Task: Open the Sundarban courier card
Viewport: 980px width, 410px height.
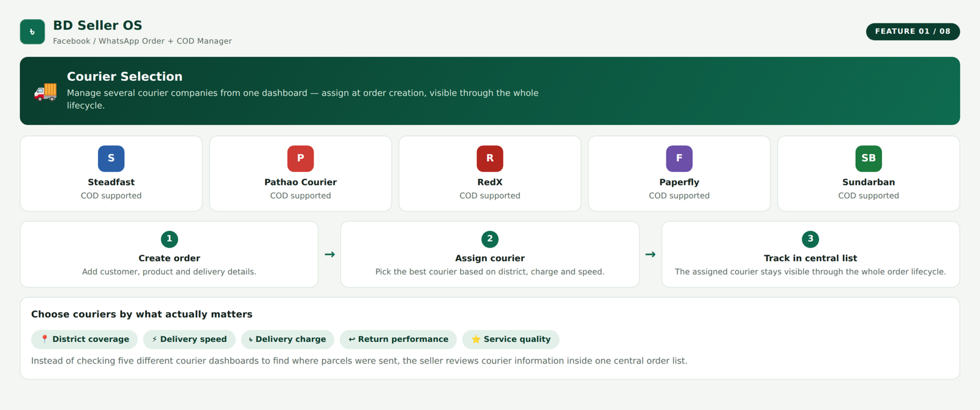Action: (x=869, y=174)
